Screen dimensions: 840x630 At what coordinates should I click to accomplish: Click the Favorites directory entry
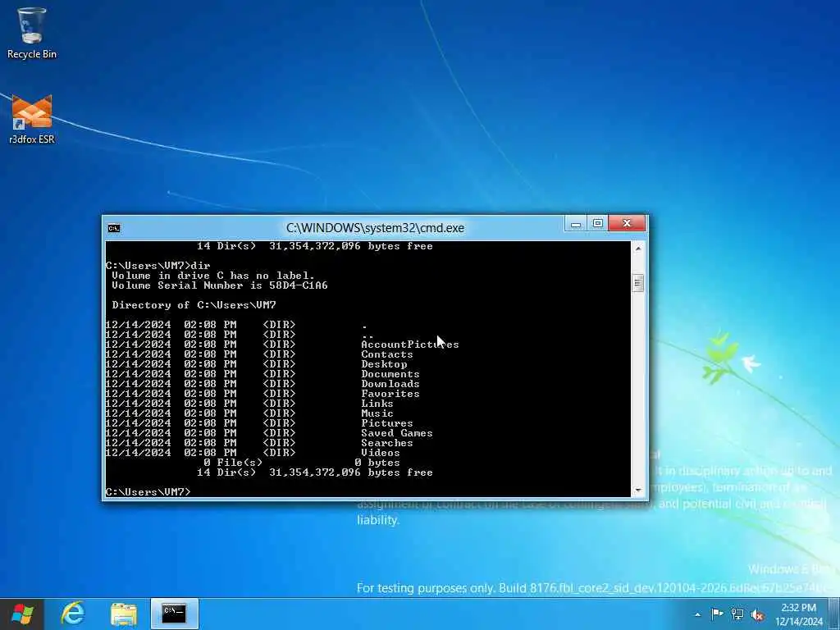click(390, 394)
